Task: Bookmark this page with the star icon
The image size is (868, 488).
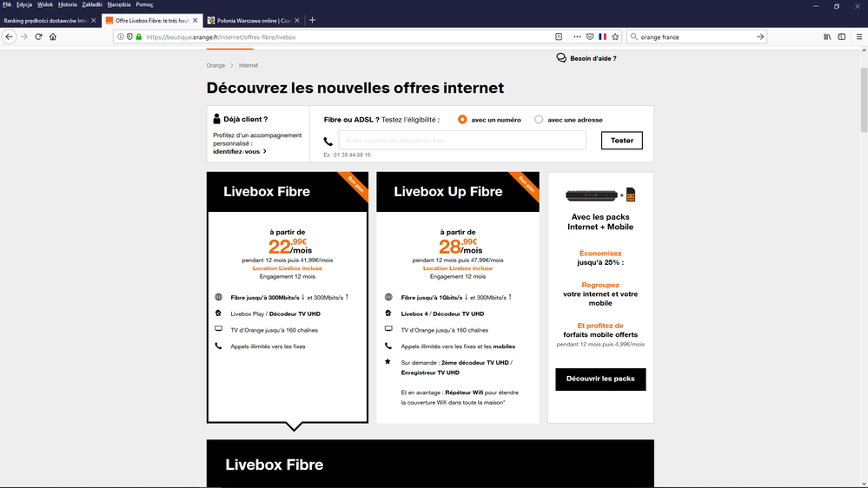Action: [615, 37]
